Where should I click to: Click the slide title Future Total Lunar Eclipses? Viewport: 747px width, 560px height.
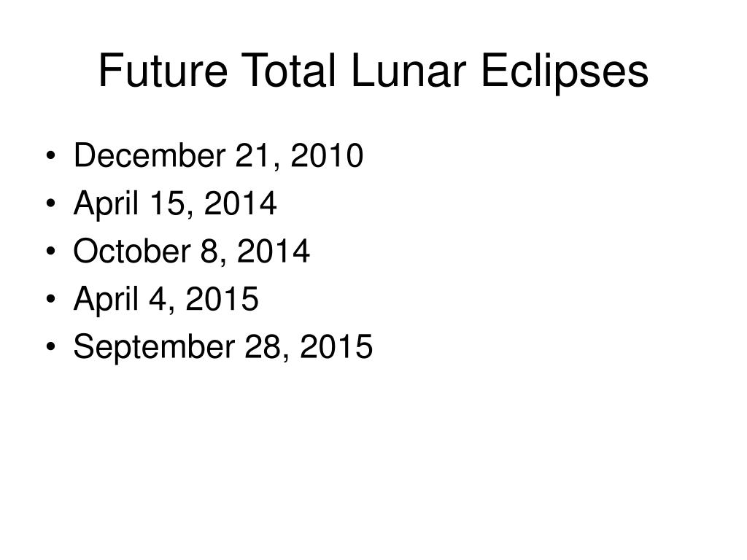pyautogui.click(x=373, y=71)
